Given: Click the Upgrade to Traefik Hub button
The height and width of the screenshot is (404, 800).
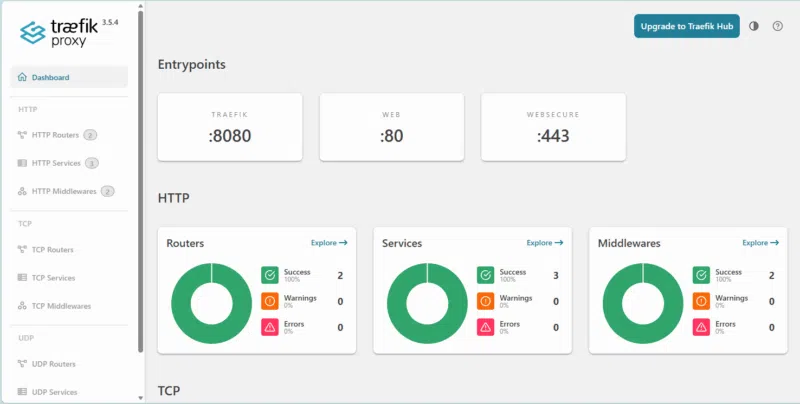Looking at the screenshot, I should pyautogui.click(x=687, y=26).
